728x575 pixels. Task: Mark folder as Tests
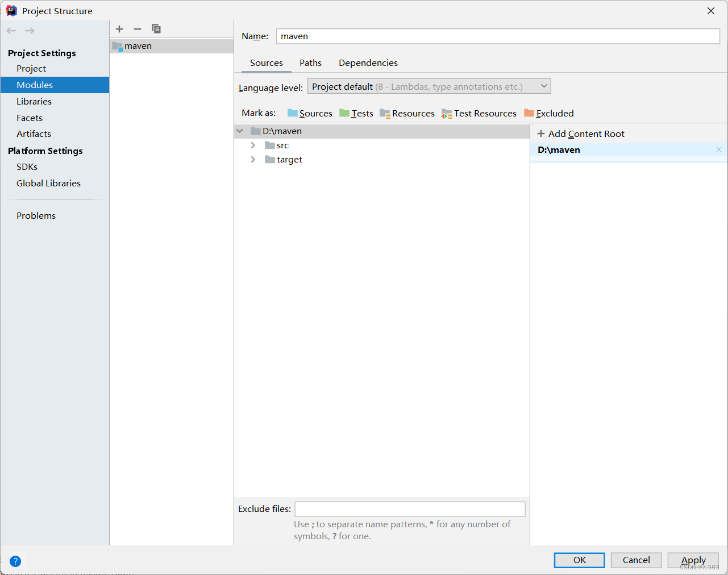click(x=356, y=113)
